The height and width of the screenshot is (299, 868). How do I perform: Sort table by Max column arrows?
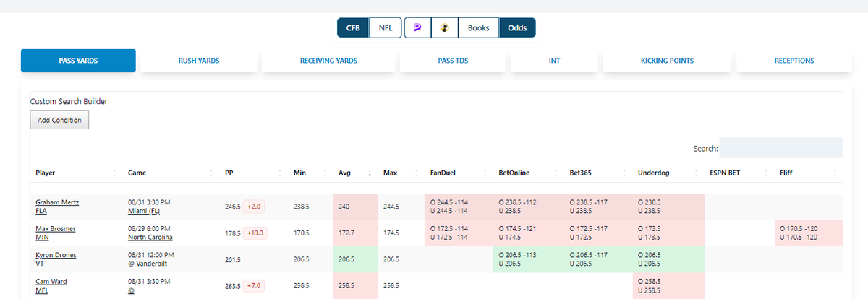coord(417,173)
